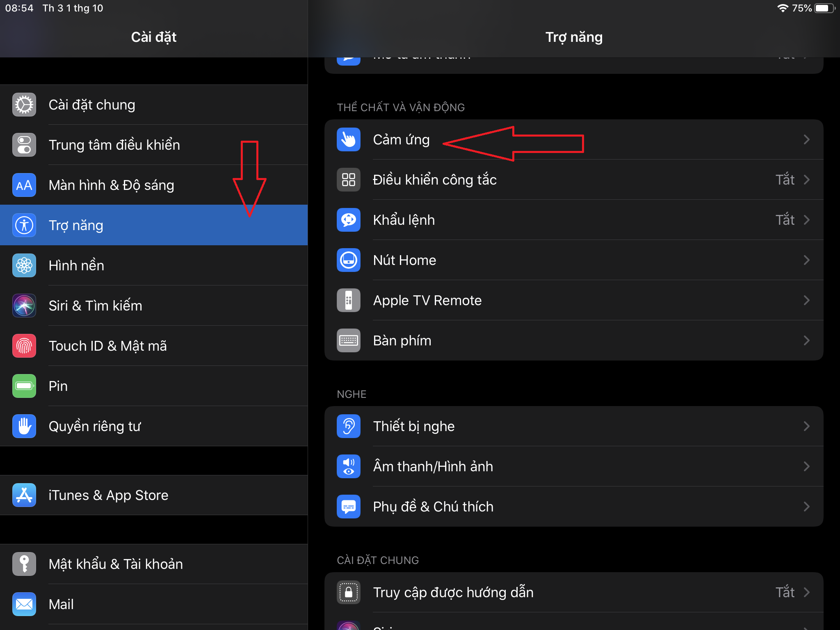Tap the Cài đặt chung gear icon
The width and height of the screenshot is (840, 630).
click(24, 105)
